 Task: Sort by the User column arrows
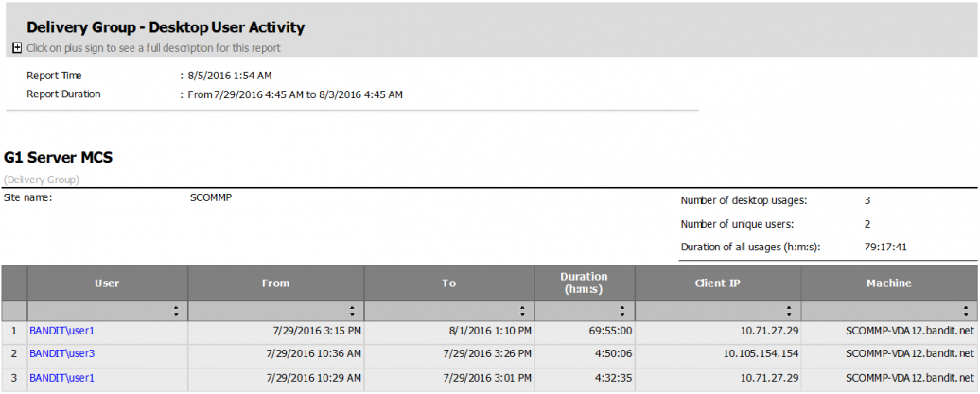pyautogui.click(x=176, y=311)
